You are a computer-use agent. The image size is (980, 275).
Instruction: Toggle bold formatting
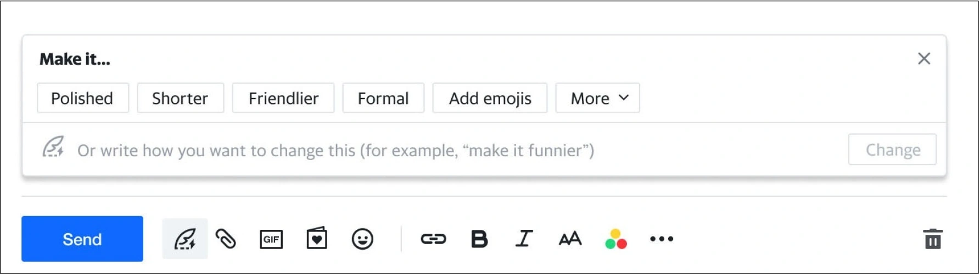479,239
